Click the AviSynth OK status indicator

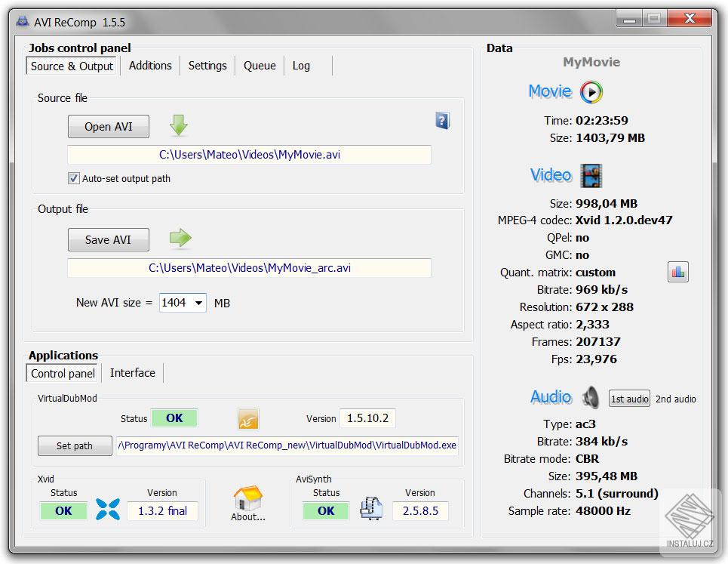point(326,511)
